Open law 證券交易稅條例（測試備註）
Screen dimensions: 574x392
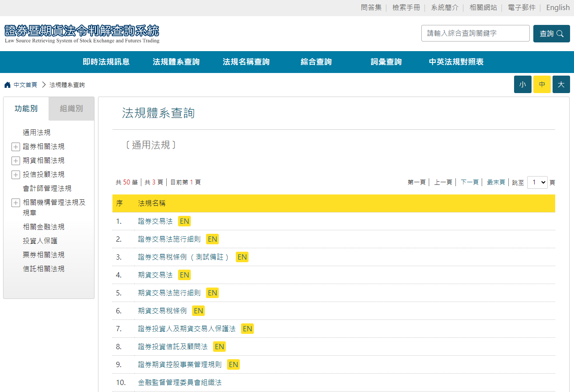(x=184, y=257)
